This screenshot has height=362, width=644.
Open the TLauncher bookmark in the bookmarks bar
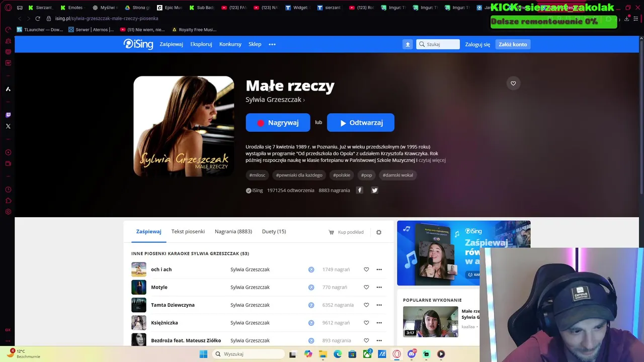40,30
